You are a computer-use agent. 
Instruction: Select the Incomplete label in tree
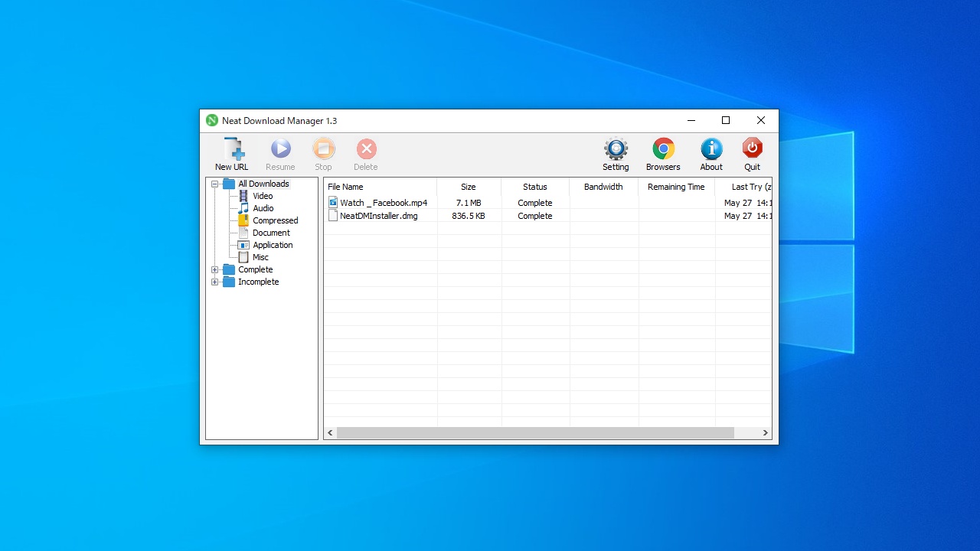pos(258,282)
